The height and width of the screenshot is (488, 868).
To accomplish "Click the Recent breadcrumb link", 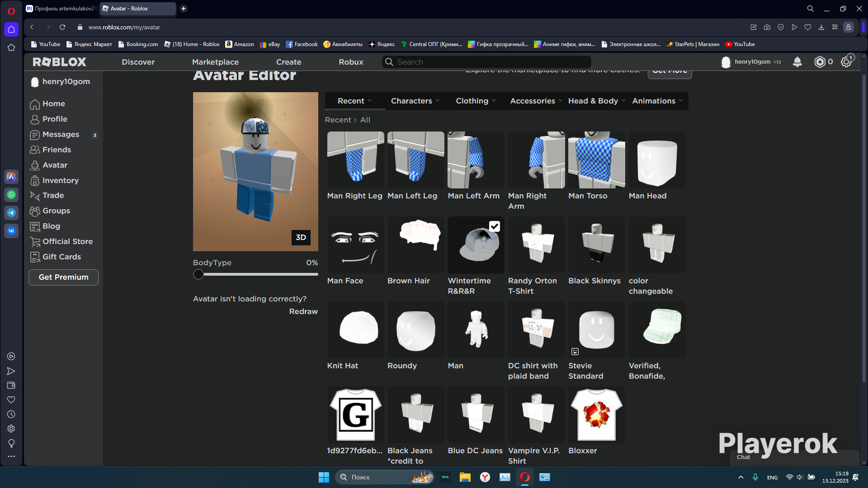I will 338,120.
